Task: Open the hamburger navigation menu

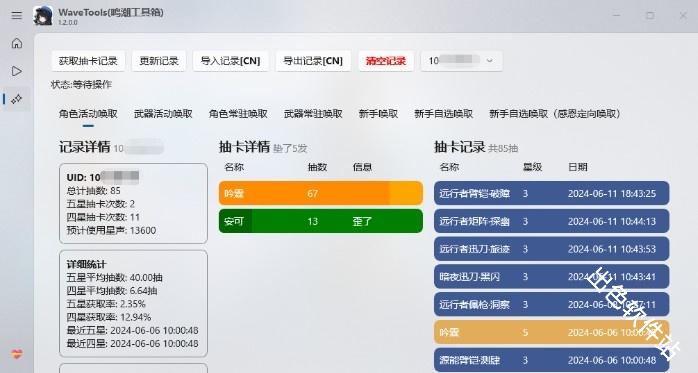Action: (16, 16)
